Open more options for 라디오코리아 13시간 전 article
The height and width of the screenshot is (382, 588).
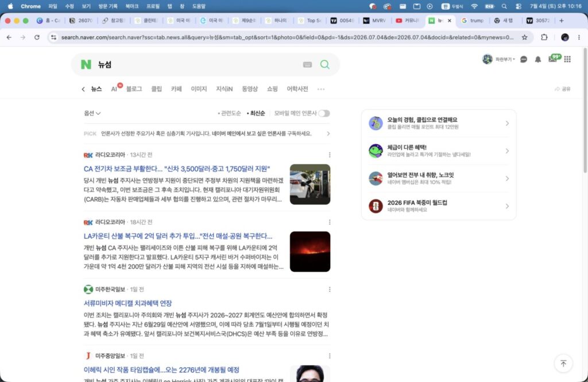330,155
